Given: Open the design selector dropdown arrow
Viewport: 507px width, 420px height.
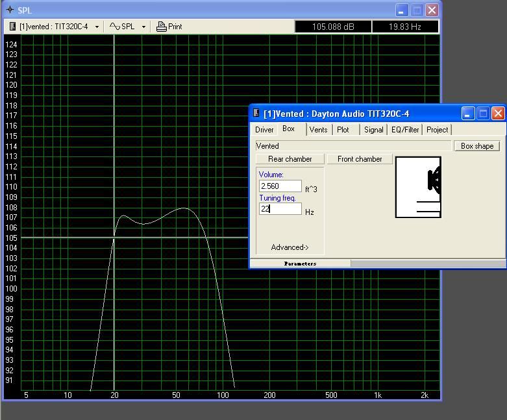Looking at the screenshot, I should pos(97,27).
